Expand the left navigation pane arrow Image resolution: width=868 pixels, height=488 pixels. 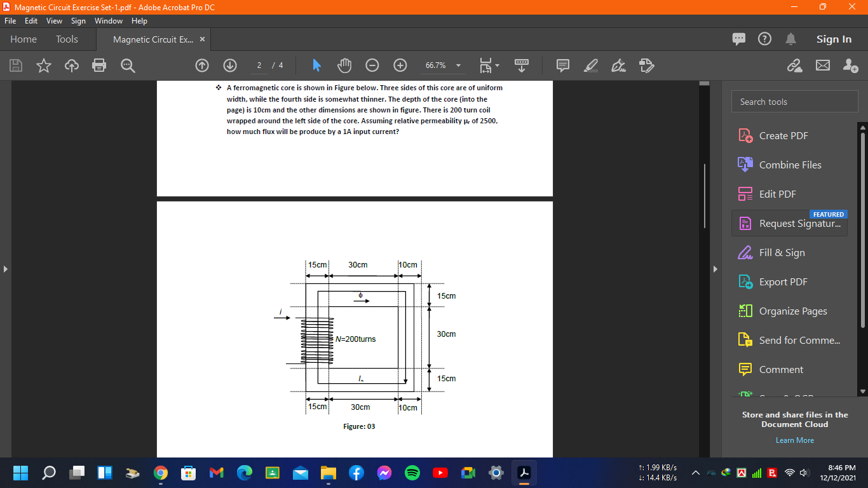tap(5, 269)
